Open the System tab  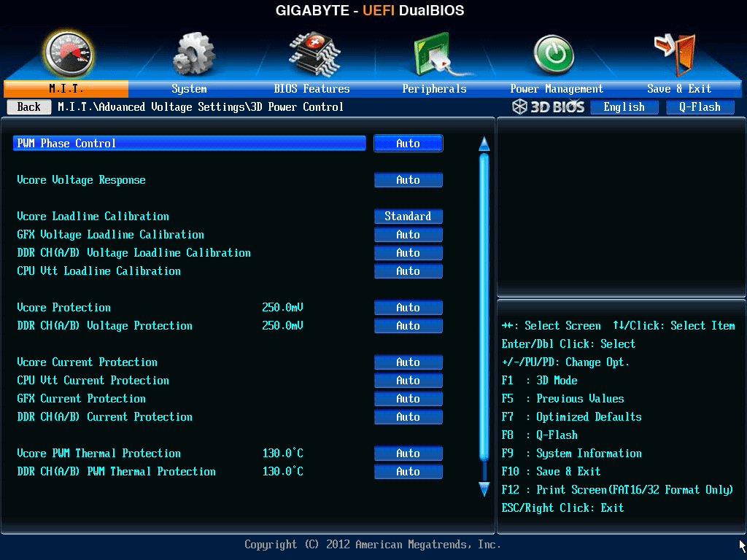pyautogui.click(x=189, y=88)
